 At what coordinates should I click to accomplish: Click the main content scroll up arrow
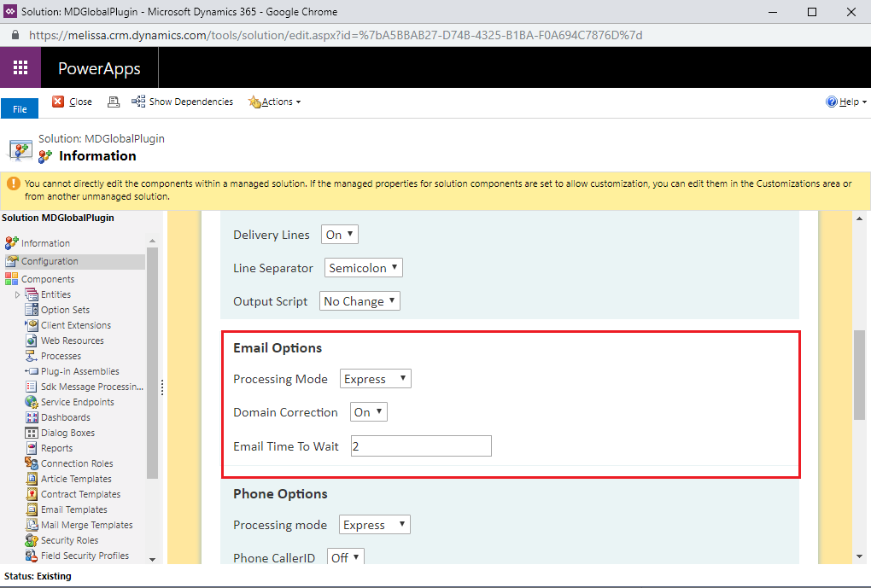point(859,218)
